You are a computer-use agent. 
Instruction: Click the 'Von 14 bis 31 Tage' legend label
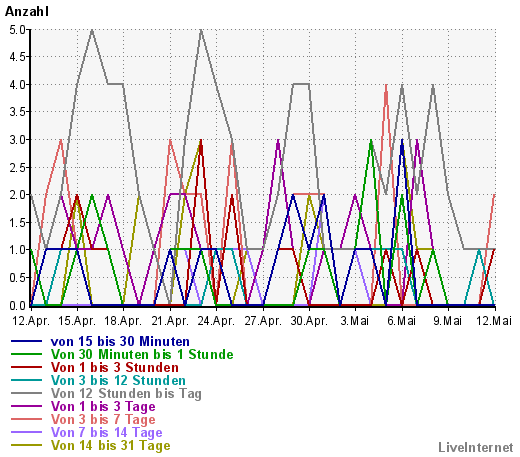pyautogui.click(x=110, y=445)
